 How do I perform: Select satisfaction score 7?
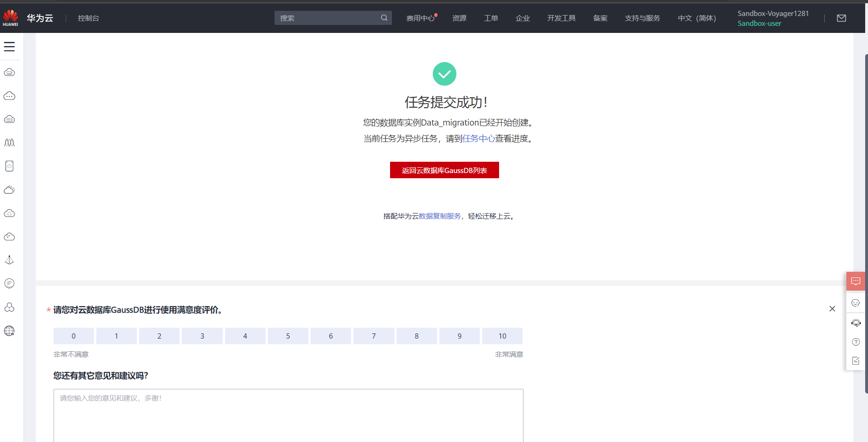pyautogui.click(x=374, y=336)
